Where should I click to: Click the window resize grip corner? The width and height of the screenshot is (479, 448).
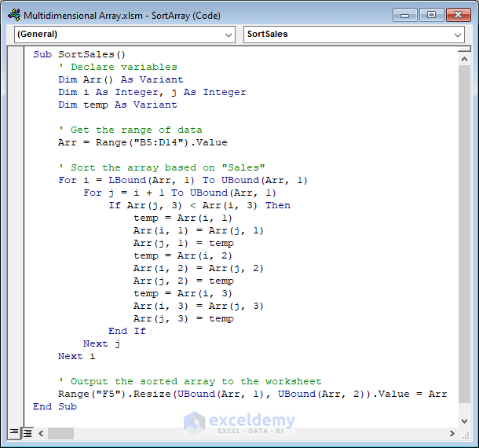(x=465, y=435)
